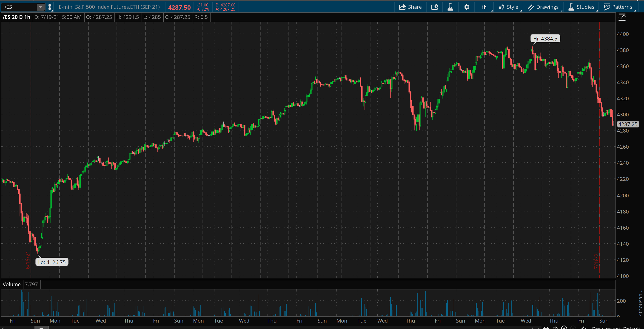The width and height of the screenshot is (644, 329).
Task: Open the /ES symbol dropdown arrow
Action: pos(40,7)
